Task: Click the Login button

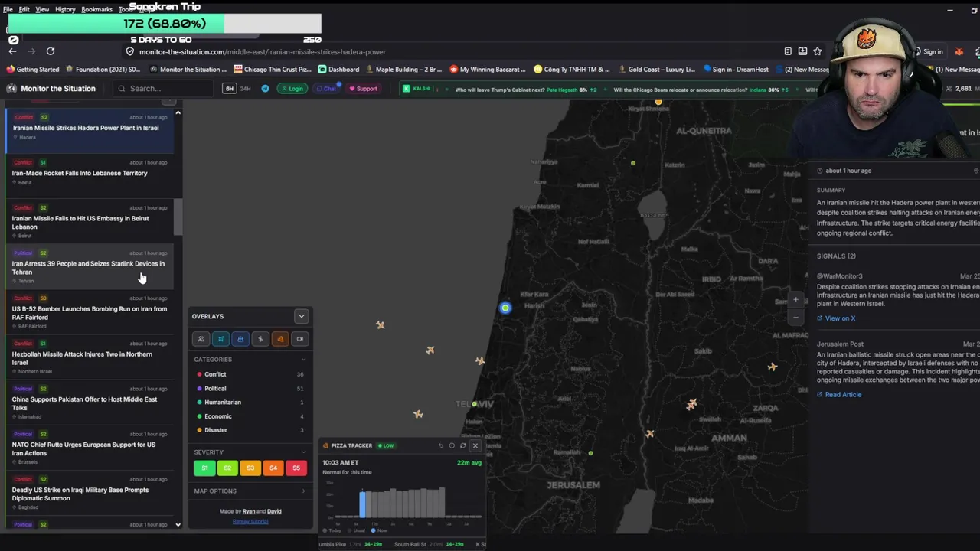Action: [292, 89]
